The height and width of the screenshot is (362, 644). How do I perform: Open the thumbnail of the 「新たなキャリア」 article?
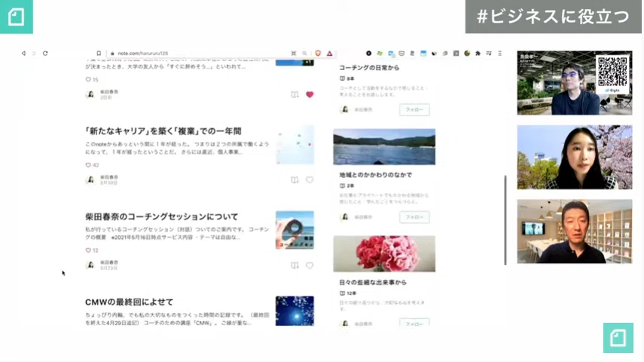tap(295, 146)
